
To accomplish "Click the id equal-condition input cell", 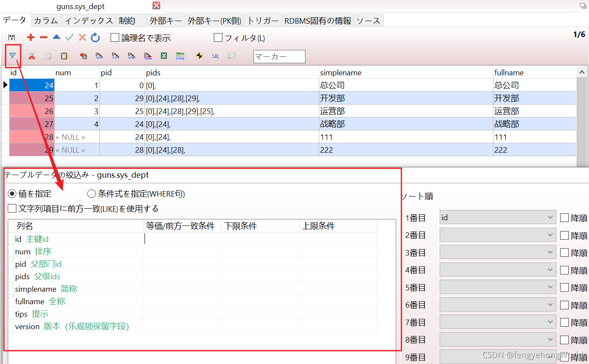I will [x=182, y=239].
